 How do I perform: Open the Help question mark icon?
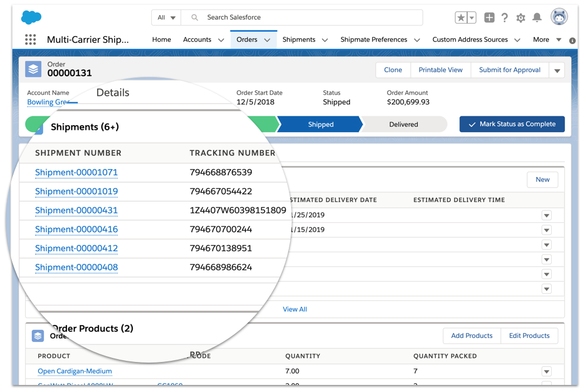coord(505,18)
